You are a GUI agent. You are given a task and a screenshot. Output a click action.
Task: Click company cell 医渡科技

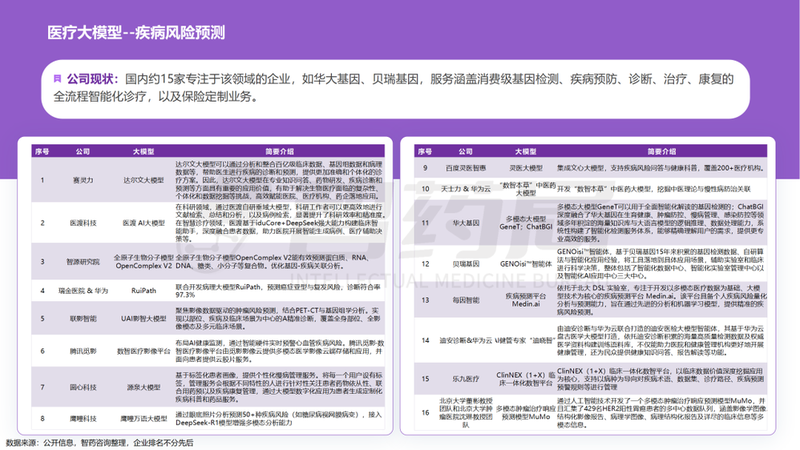(x=83, y=223)
